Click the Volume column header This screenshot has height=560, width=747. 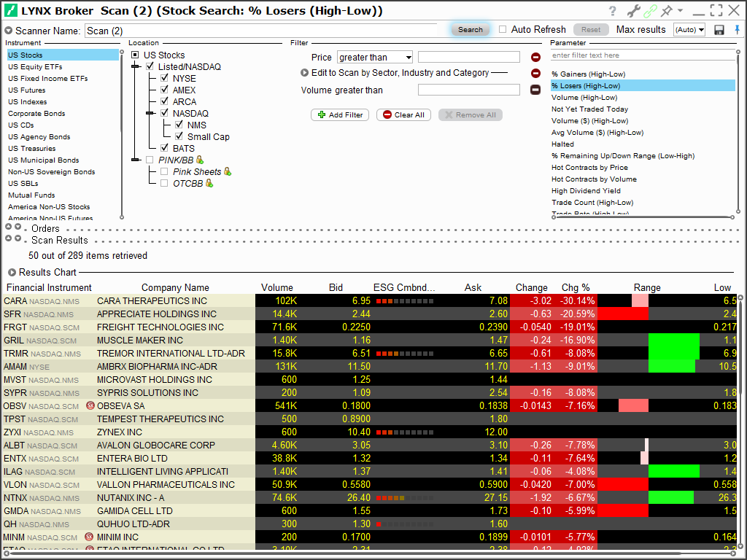[x=276, y=287]
